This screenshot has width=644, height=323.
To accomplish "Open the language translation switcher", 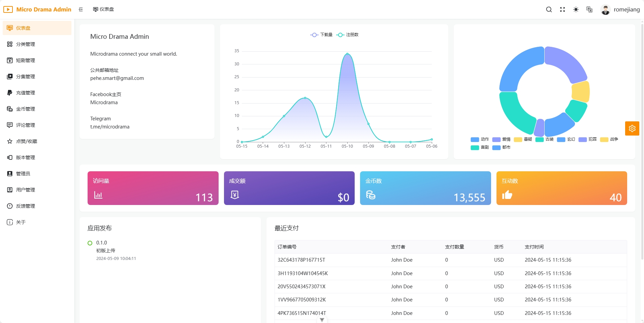I will tap(589, 9).
